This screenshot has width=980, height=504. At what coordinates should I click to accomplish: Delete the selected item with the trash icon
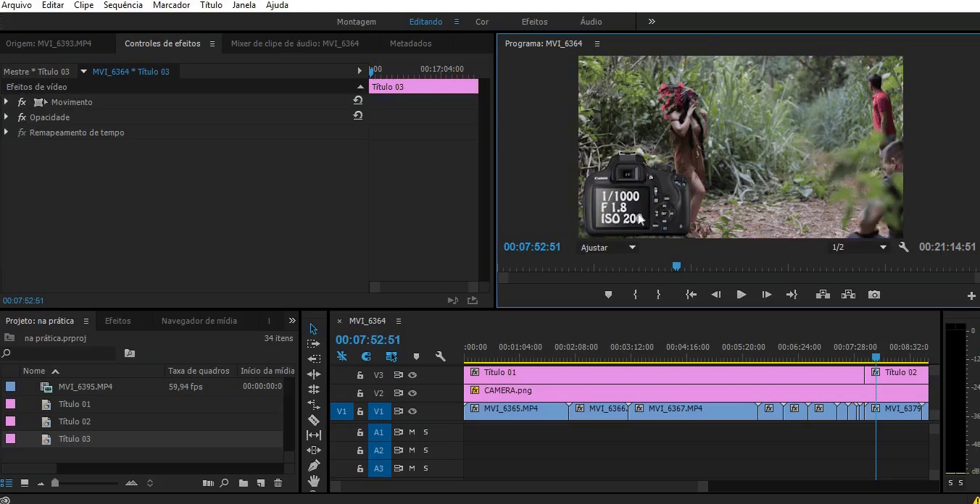278,483
